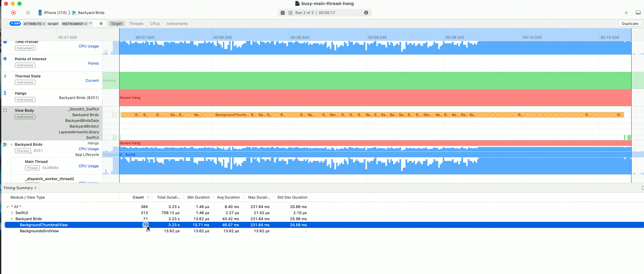Click the 384 count value for All
Screen dimensions: 644x274
[144, 207]
